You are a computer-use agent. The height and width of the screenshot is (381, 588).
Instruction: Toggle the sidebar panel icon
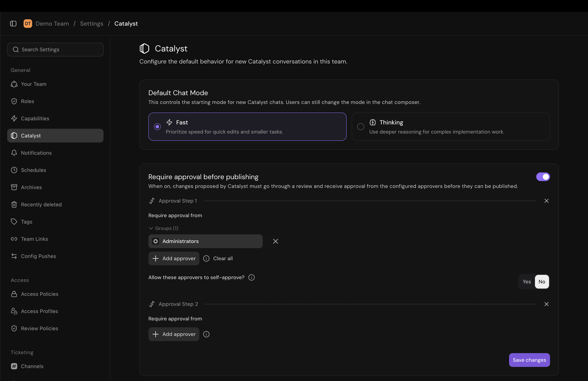(x=13, y=23)
